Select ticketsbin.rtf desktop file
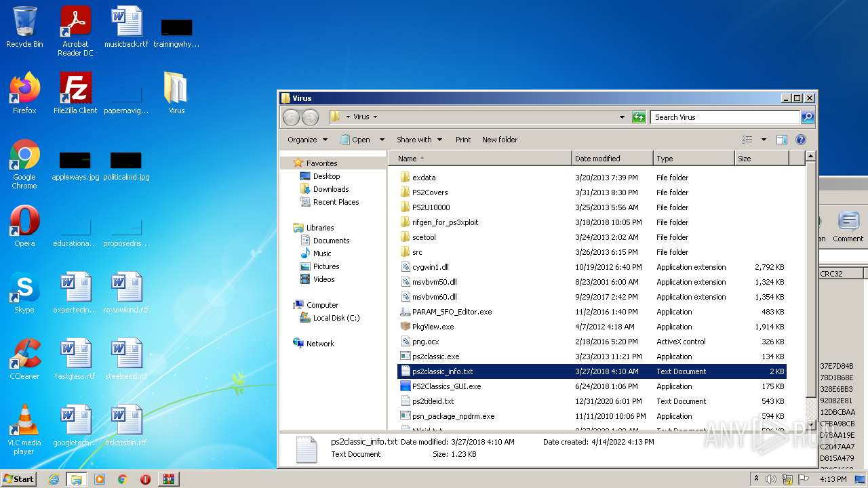The width and height of the screenshot is (868, 488). (x=126, y=426)
